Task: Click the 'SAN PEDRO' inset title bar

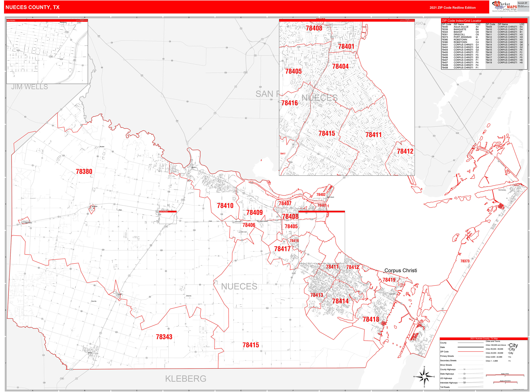Action: pos(47,21)
